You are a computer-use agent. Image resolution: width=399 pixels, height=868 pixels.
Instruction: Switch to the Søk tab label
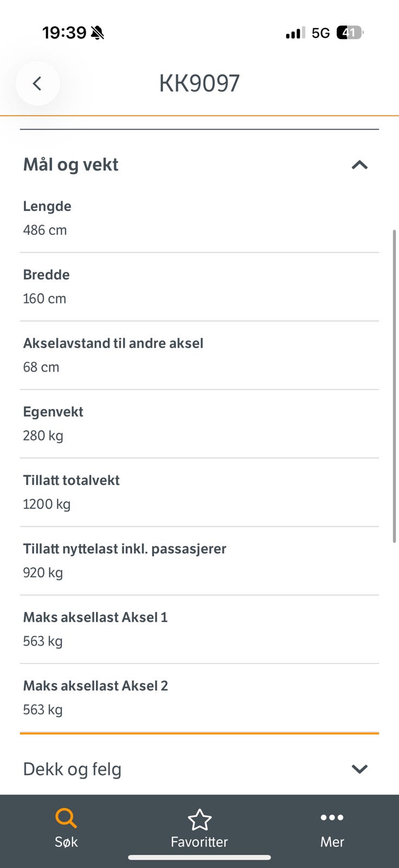[x=66, y=842]
